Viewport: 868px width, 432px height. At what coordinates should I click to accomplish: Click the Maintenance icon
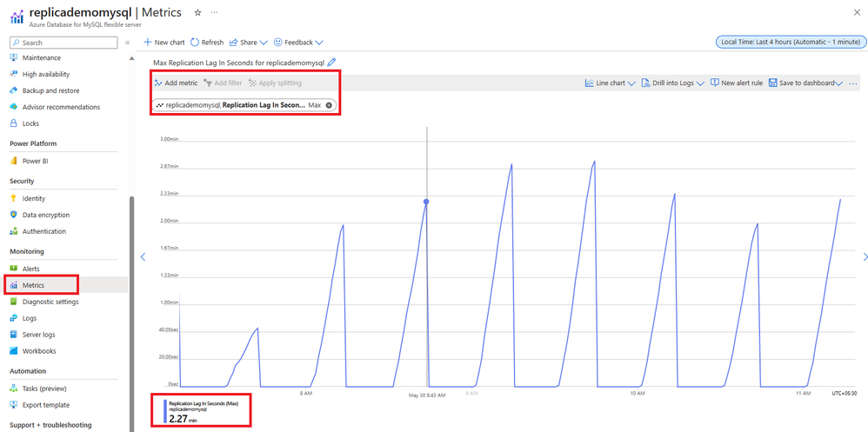(14, 58)
